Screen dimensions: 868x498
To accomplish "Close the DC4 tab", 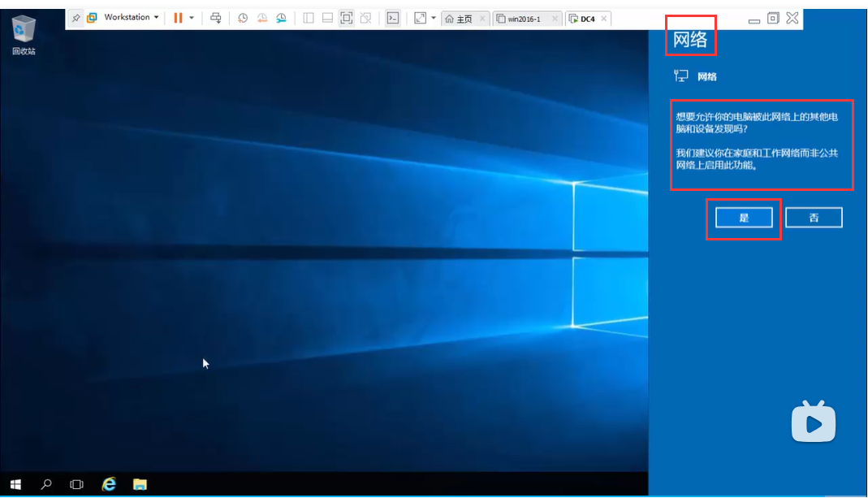I will pyautogui.click(x=604, y=19).
